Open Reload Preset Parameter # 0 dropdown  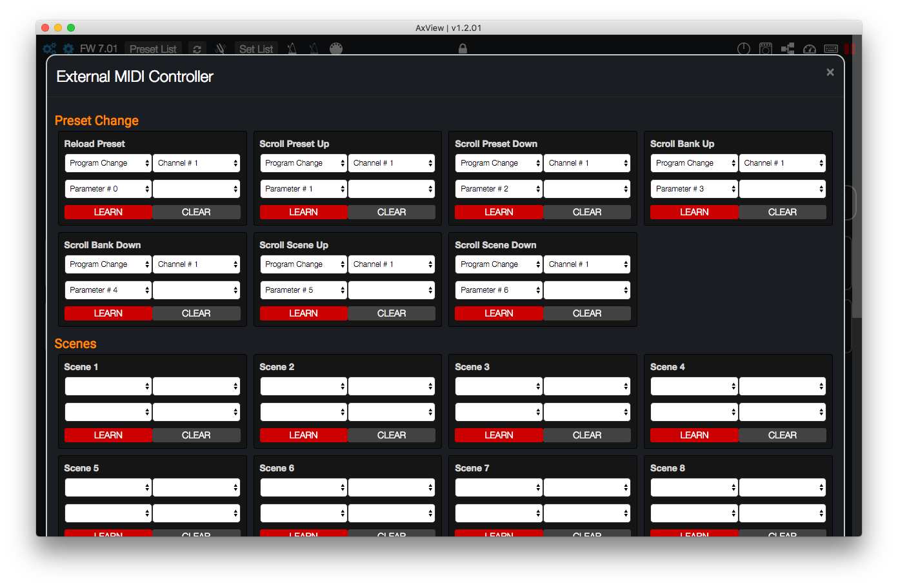108,189
